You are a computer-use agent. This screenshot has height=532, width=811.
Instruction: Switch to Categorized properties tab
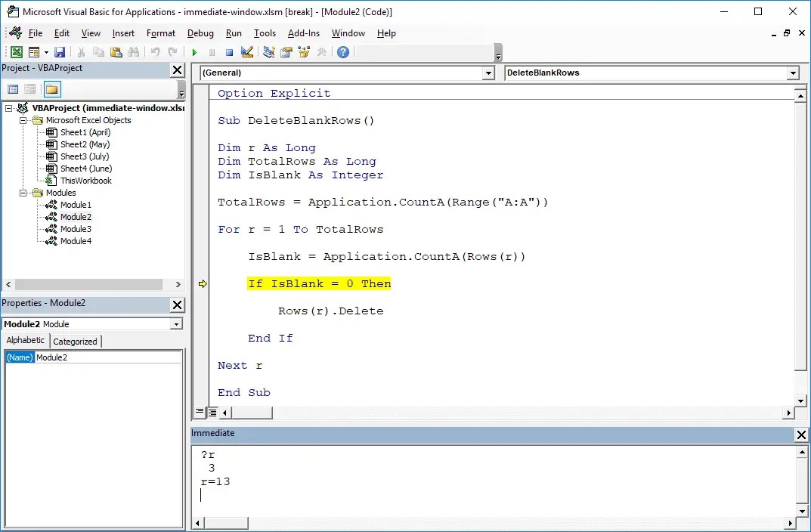75,342
